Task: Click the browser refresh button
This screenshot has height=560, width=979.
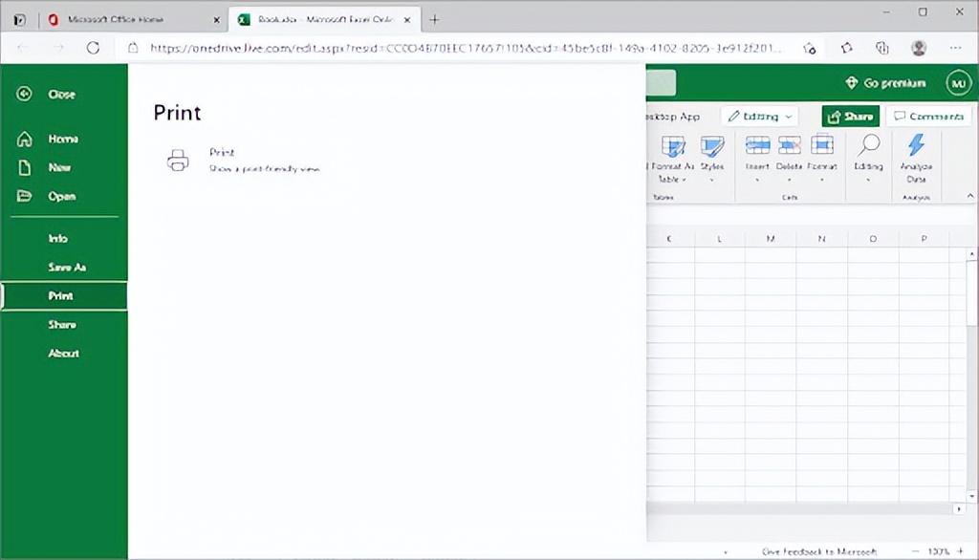Action: [x=93, y=48]
